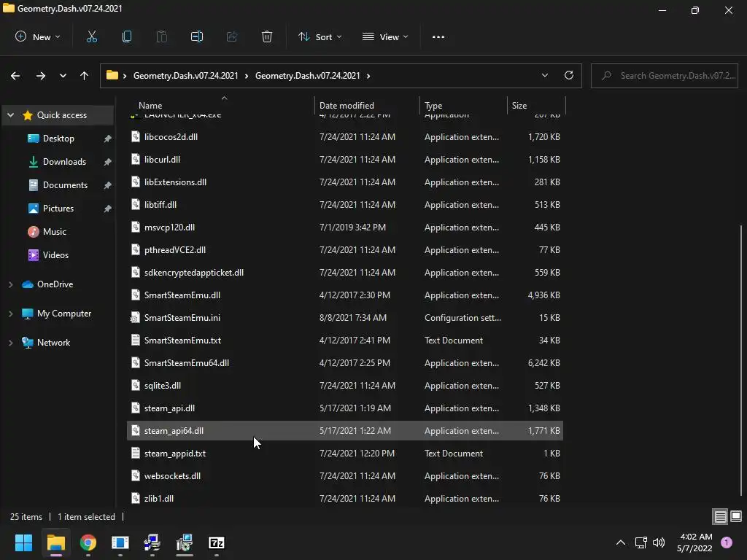Expand root folder chevron in address bar
This screenshot has height=560, width=747.
pyautogui.click(x=124, y=76)
